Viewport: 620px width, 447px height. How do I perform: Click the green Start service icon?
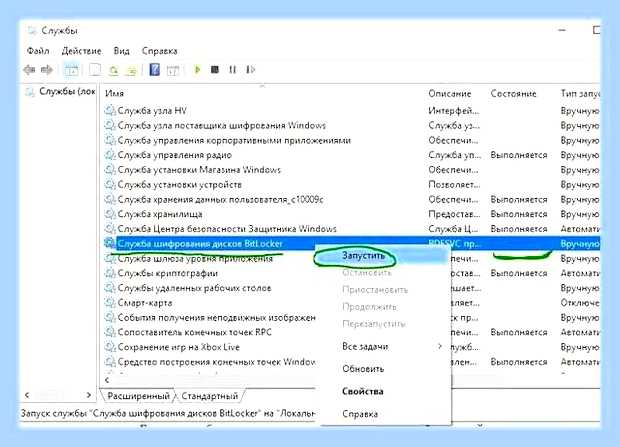(x=197, y=70)
